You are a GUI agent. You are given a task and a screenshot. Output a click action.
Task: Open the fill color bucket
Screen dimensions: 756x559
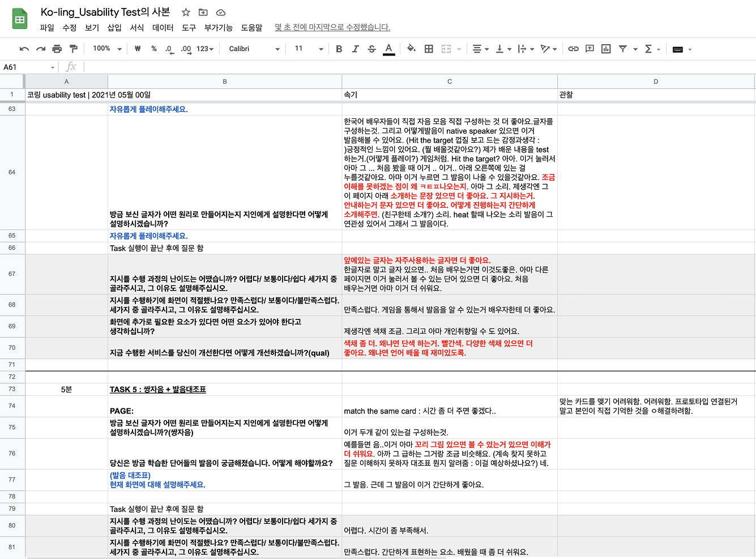point(412,49)
